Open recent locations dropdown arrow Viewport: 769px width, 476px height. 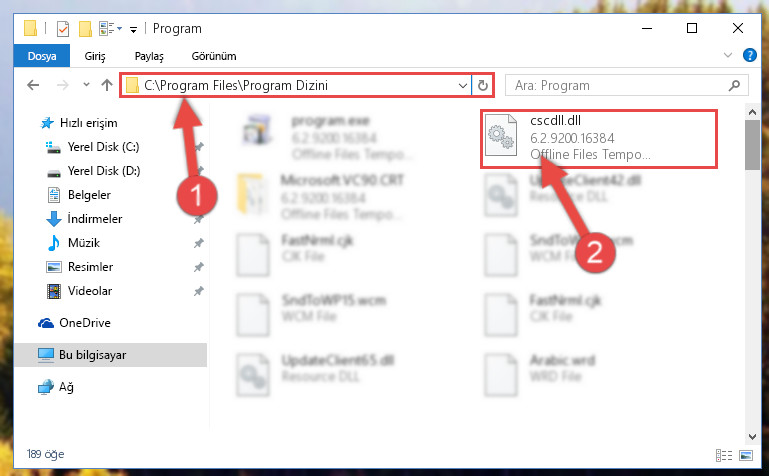(x=86, y=85)
